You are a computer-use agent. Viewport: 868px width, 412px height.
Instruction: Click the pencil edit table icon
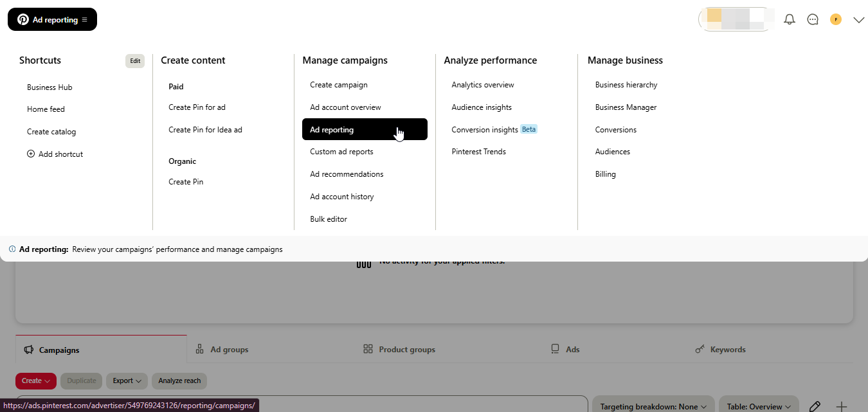(x=815, y=406)
